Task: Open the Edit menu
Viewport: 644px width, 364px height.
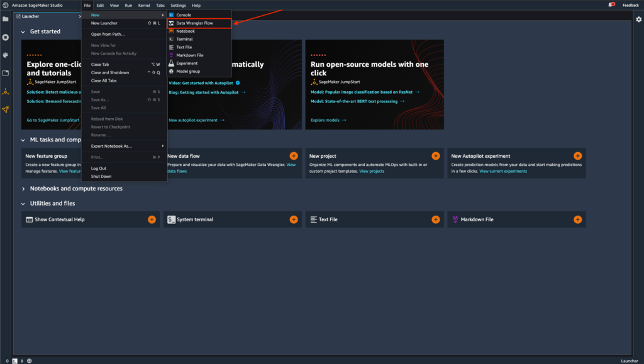Action: (x=100, y=5)
